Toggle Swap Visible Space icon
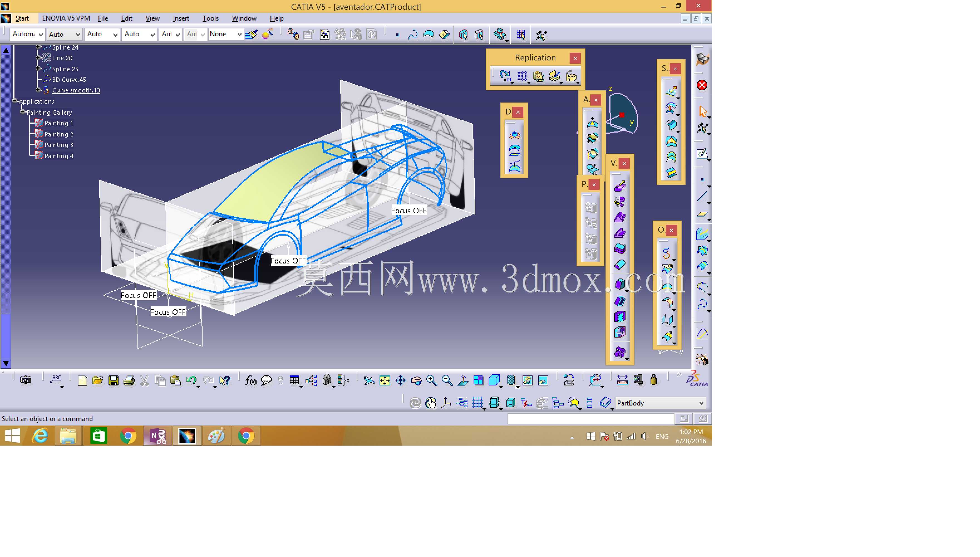Viewport: 980px width, 557px height. point(543,380)
